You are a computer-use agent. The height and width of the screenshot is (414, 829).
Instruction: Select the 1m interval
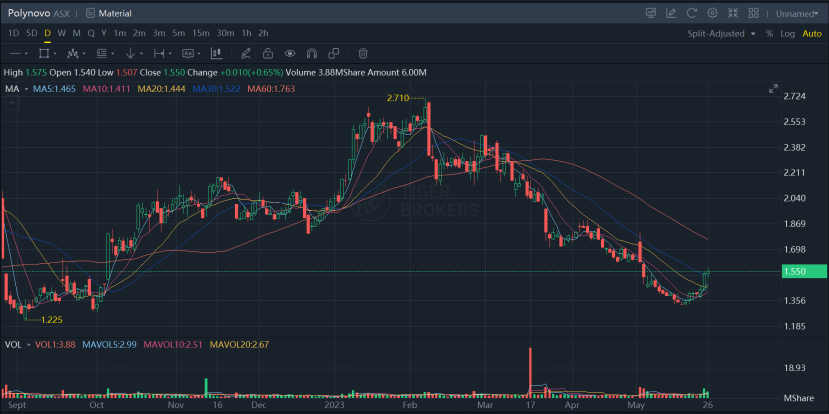click(x=120, y=33)
